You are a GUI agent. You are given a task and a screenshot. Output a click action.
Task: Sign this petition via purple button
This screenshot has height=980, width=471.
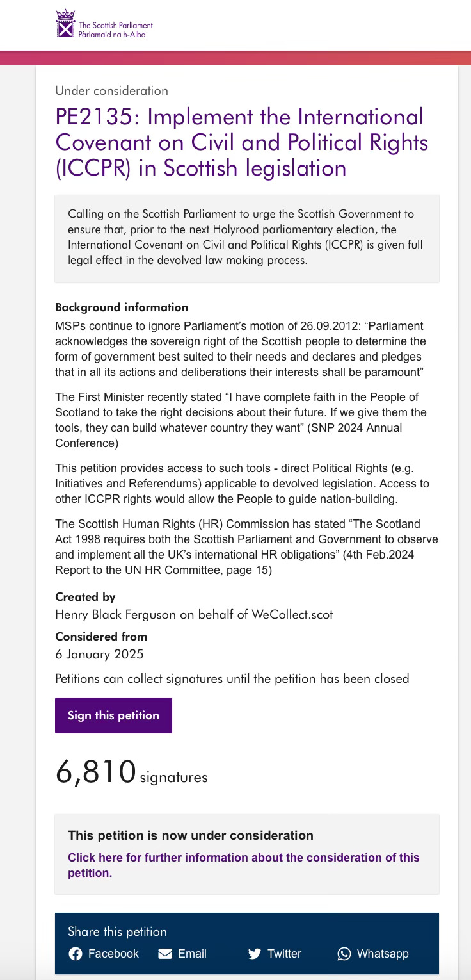[x=113, y=715]
